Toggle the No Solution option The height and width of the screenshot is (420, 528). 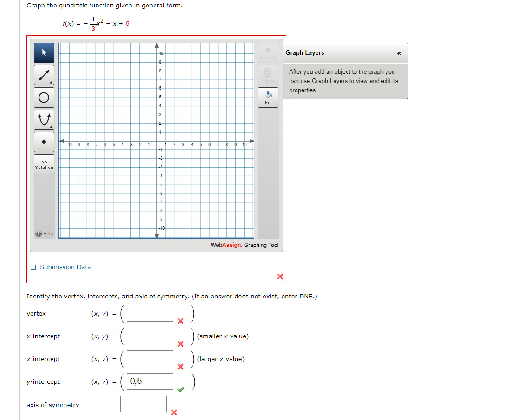[44, 164]
